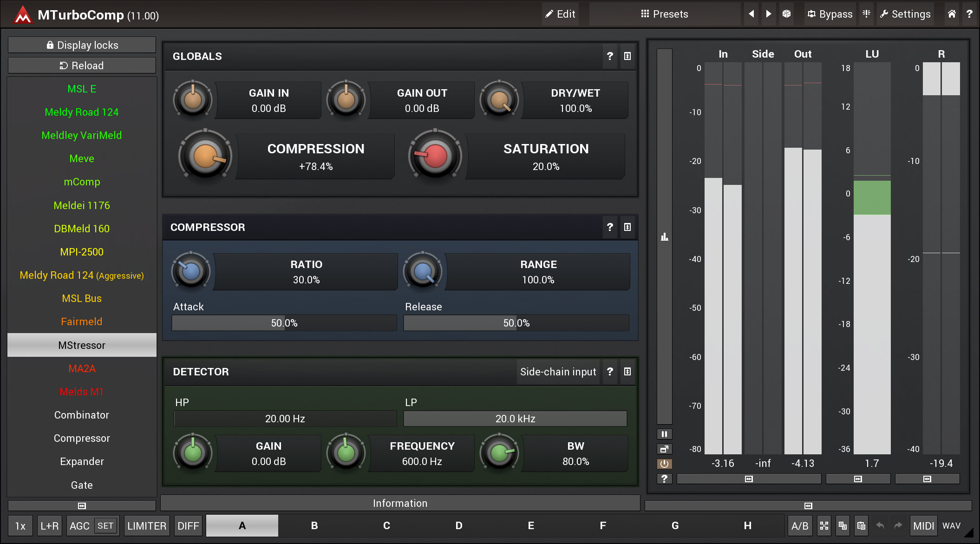The image size is (980, 544).
Task: Click the randomize dice icon in the toolbar
Action: (787, 14)
